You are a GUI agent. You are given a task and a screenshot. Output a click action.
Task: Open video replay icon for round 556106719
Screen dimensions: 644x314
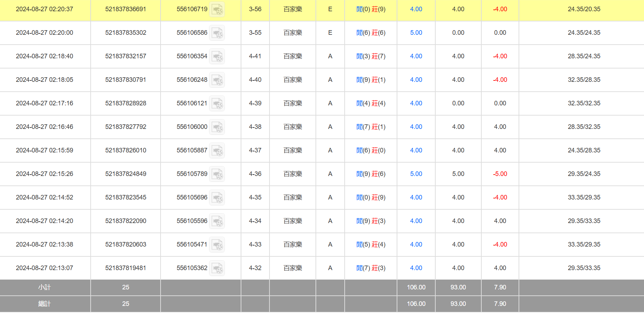click(217, 9)
